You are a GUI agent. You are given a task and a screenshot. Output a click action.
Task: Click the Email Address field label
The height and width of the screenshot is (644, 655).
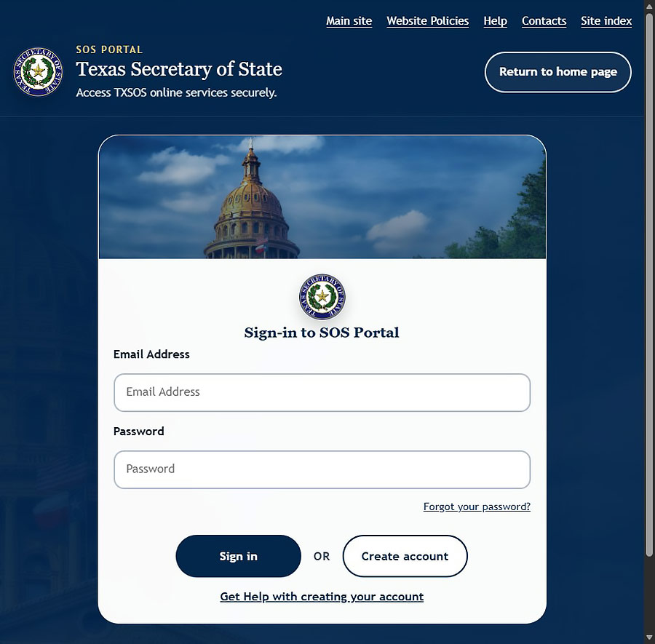click(x=151, y=354)
